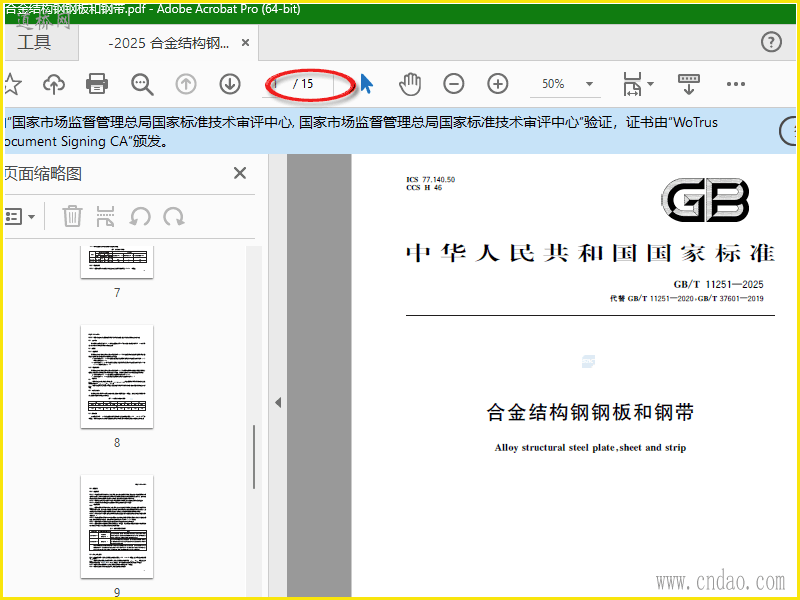Upload file to cloud icon
The height and width of the screenshot is (600, 800).
54,84
